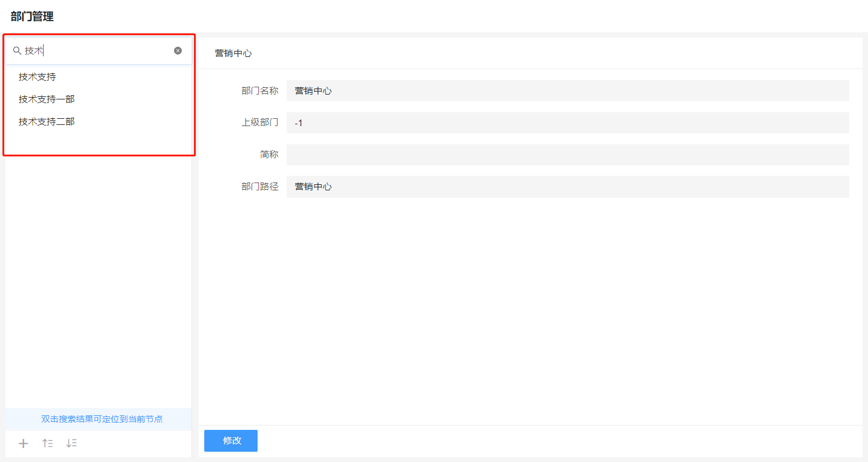The width and height of the screenshot is (868, 462).
Task: Click the 部门管理 page title
Action: tap(32, 16)
